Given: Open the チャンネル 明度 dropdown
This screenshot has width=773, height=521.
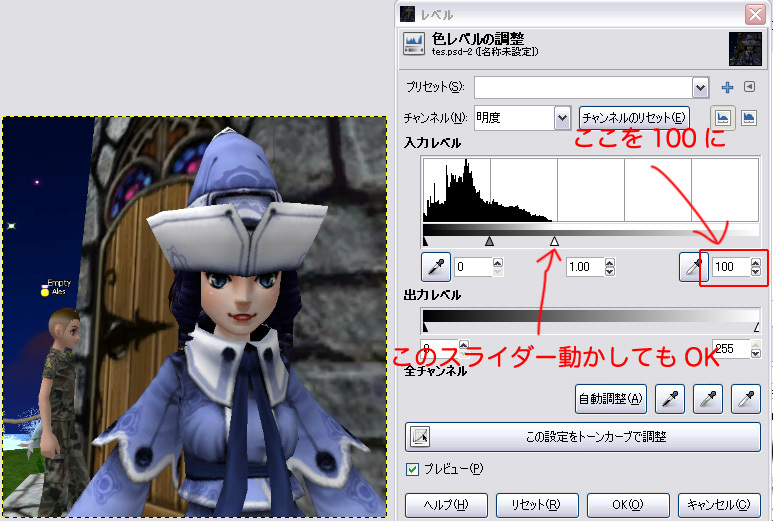Looking at the screenshot, I should (x=562, y=118).
